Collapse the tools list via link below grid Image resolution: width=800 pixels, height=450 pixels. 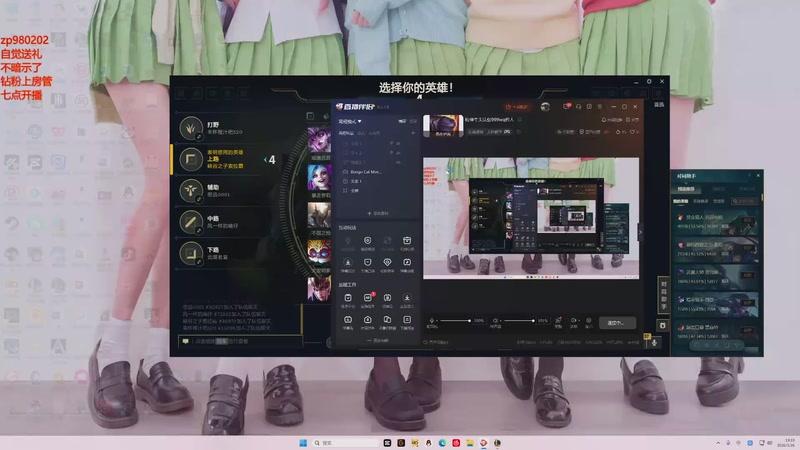378,340
